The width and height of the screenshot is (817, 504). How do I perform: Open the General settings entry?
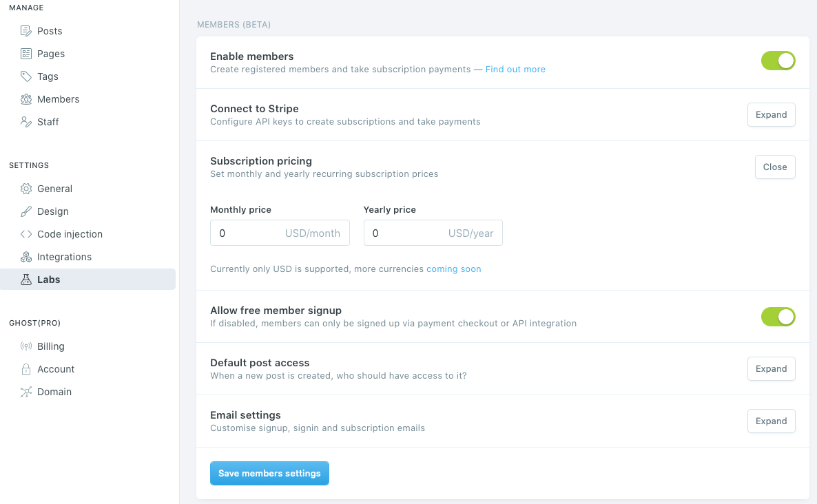tap(54, 189)
